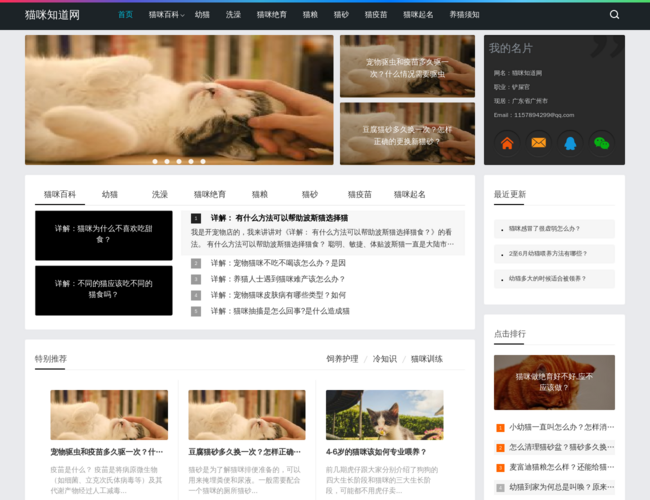Switch to 猫咪训练 recommendation tab
Viewport: 650px width, 500px height.
coord(427,359)
